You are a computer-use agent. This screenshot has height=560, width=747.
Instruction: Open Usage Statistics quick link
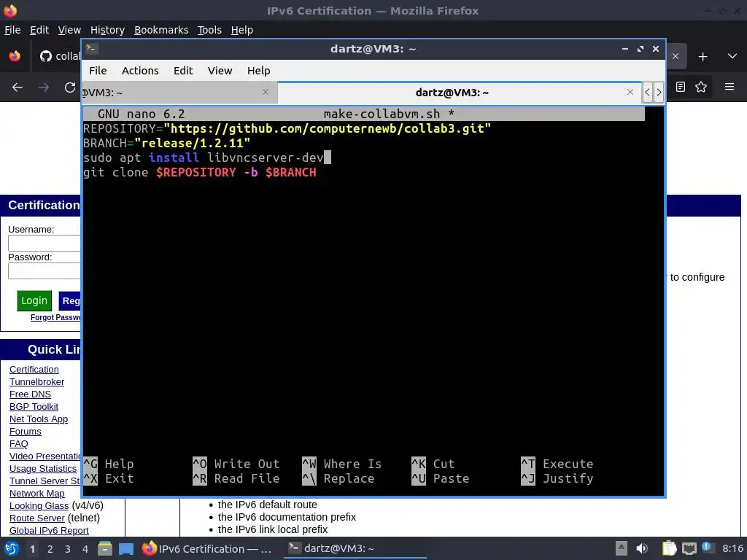tap(43, 469)
